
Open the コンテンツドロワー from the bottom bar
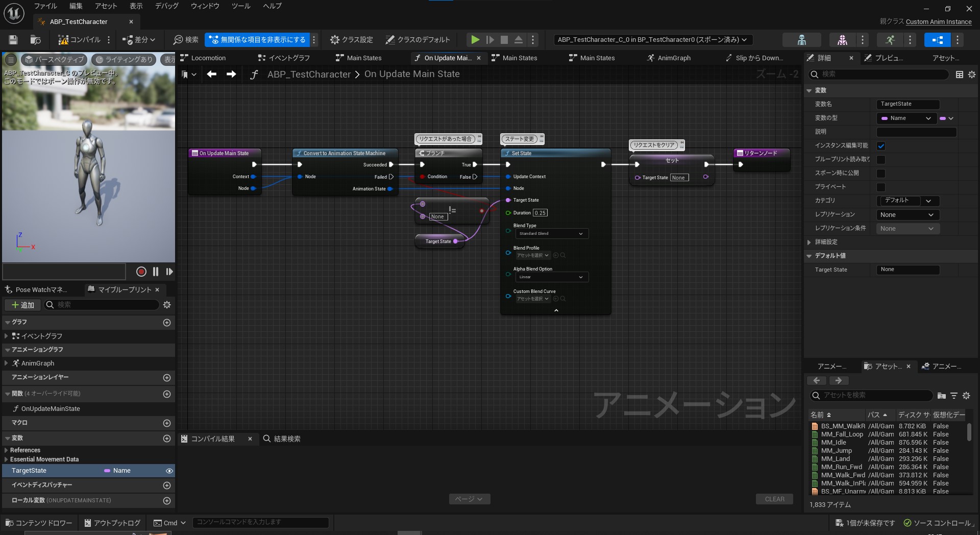point(38,523)
